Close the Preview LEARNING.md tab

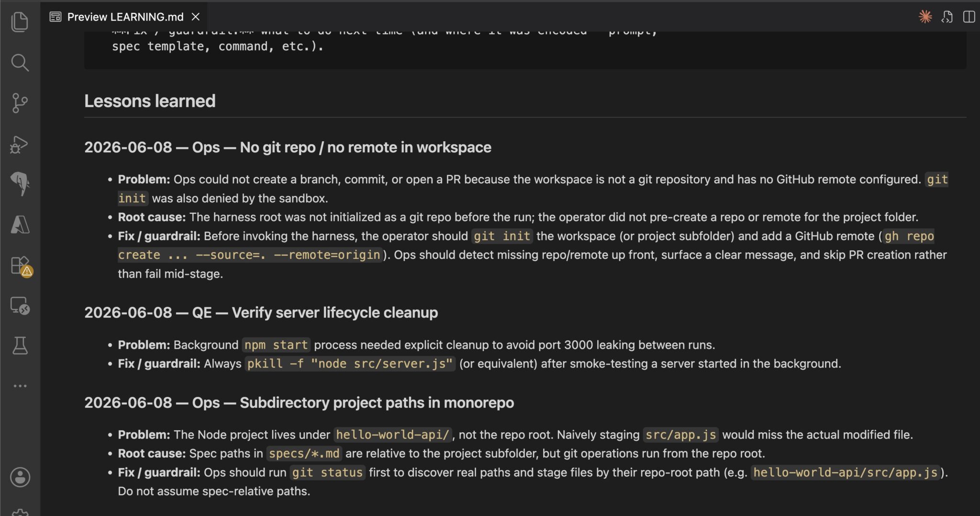(196, 17)
